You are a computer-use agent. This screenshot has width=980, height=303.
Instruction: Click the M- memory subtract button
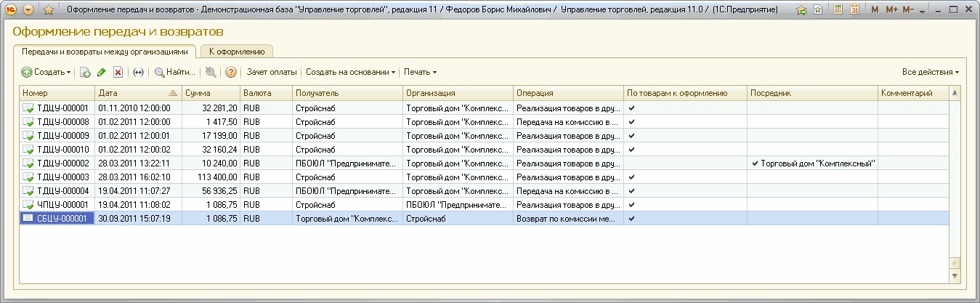coord(910,10)
